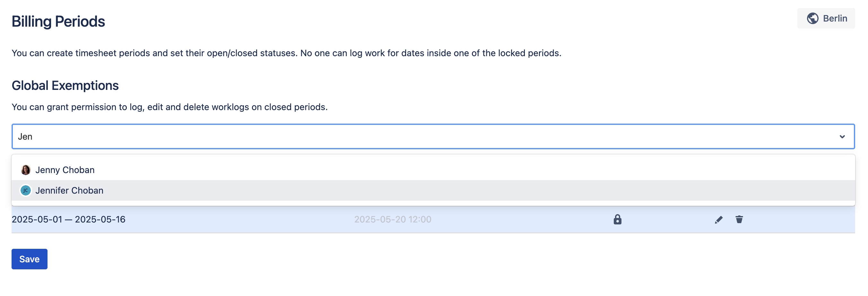Click the 2025-05-20 12:00 timestamp
The width and height of the screenshot is (868, 296).
point(393,220)
